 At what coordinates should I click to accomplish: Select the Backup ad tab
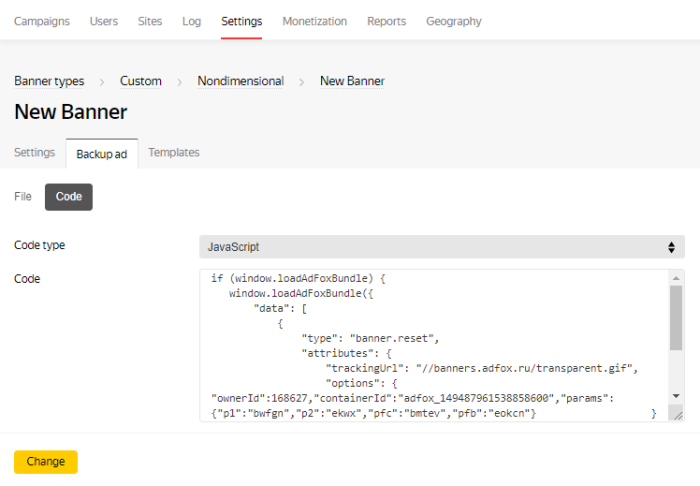[x=101, y=154]
